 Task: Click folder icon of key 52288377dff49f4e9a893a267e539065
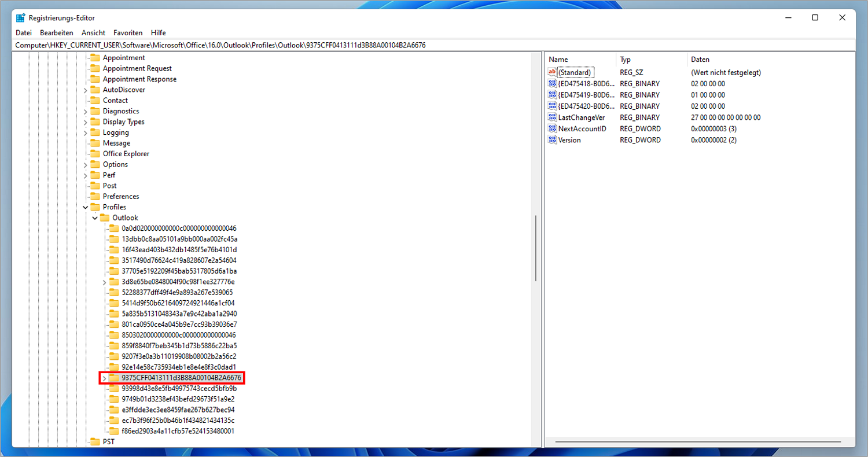tap(114, 293)
